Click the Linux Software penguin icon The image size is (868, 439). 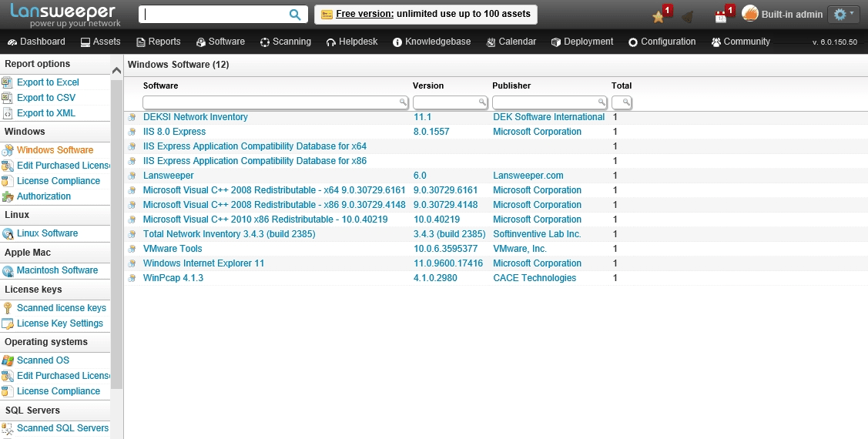7,233
